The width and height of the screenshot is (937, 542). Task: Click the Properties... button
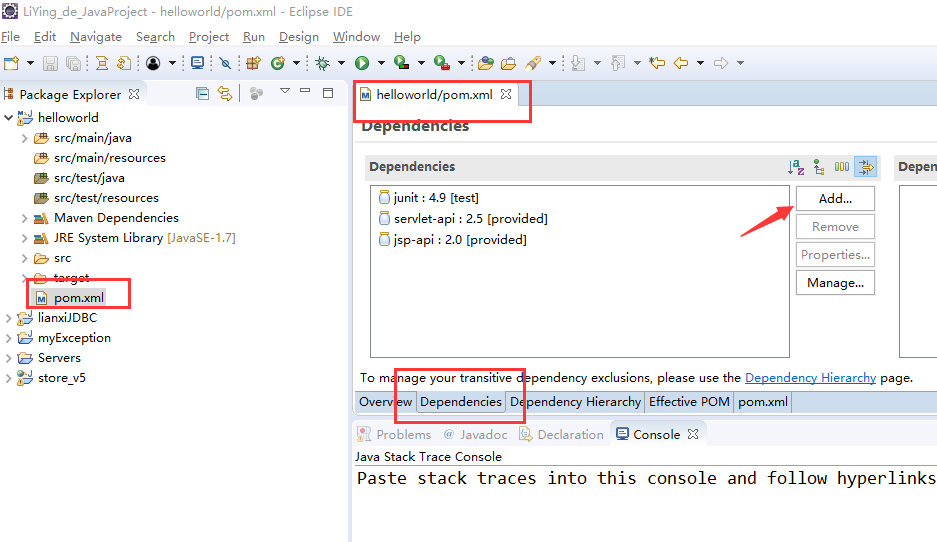click(835, 255)
